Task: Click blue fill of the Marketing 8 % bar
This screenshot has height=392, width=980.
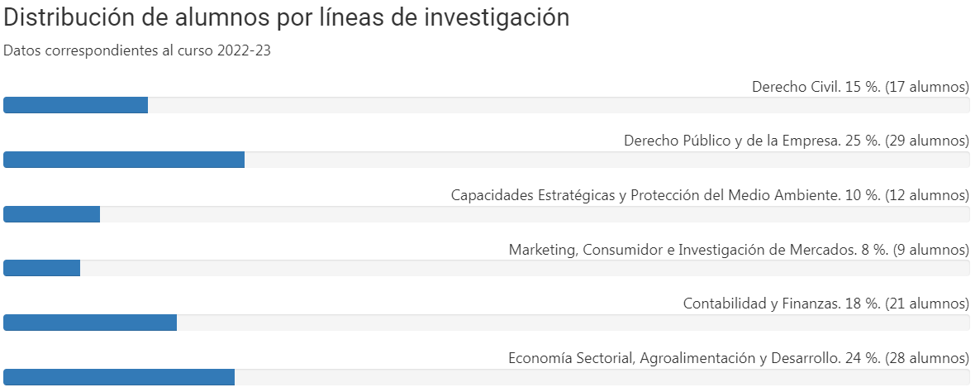Action: click(41, 269)
